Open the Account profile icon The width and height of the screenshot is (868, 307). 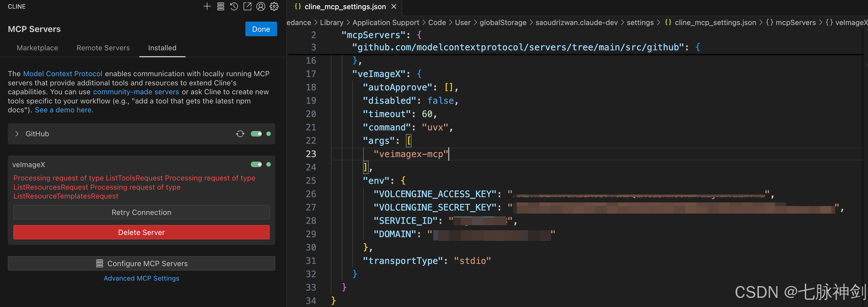tap(261, 6)
